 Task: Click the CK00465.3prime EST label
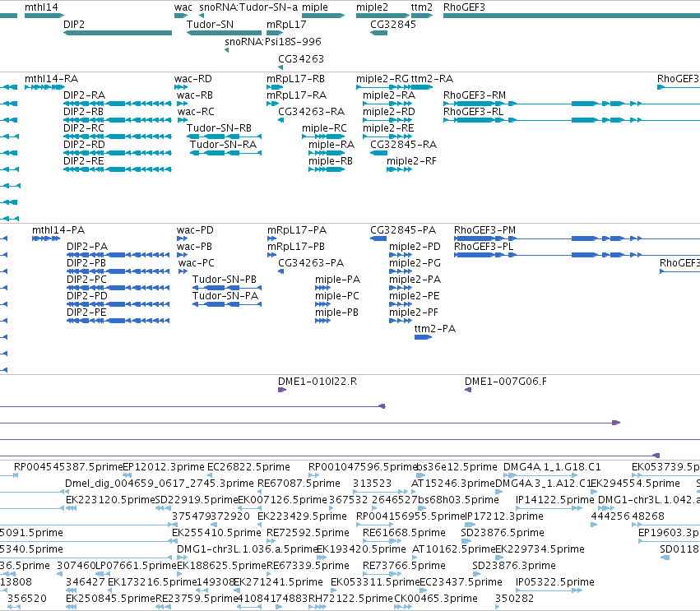pyautogui.click(x=436, y=599)
